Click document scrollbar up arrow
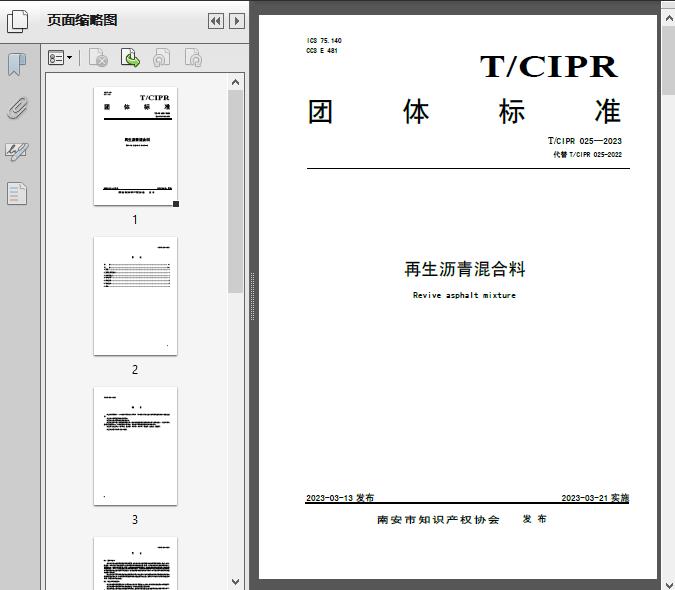The image size is (675, 590). (669, 19)
